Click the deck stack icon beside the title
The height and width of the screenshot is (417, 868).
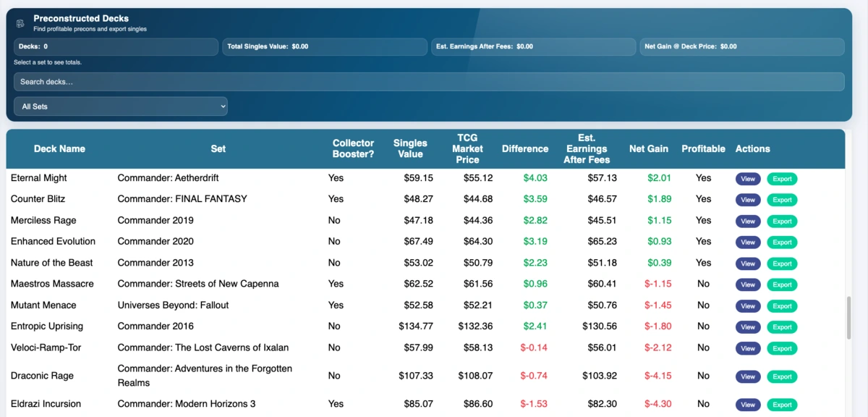tap(20, 22)
